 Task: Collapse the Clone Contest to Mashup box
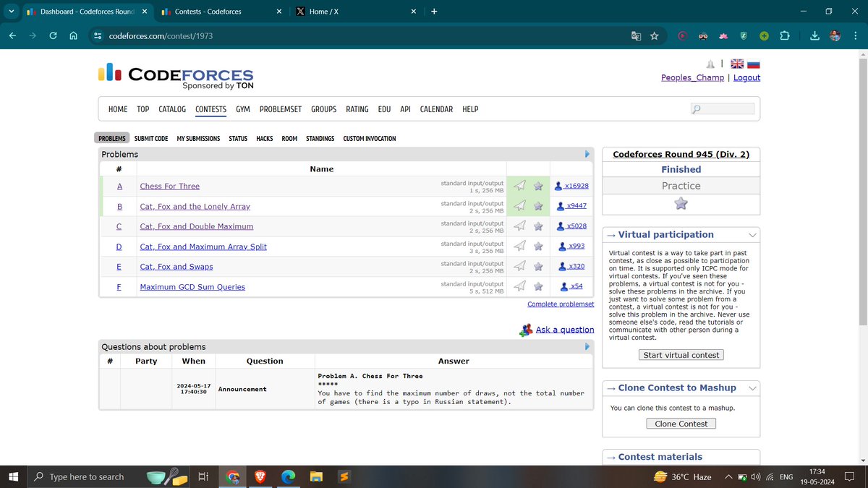coord(752,388)
